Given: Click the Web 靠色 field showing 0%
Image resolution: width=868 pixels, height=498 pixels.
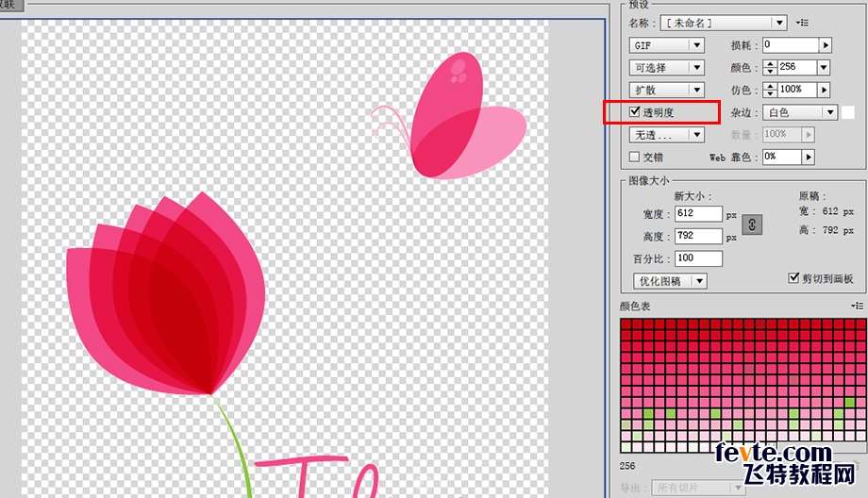Looking at the screenshot, I should (x=782, y=158).
